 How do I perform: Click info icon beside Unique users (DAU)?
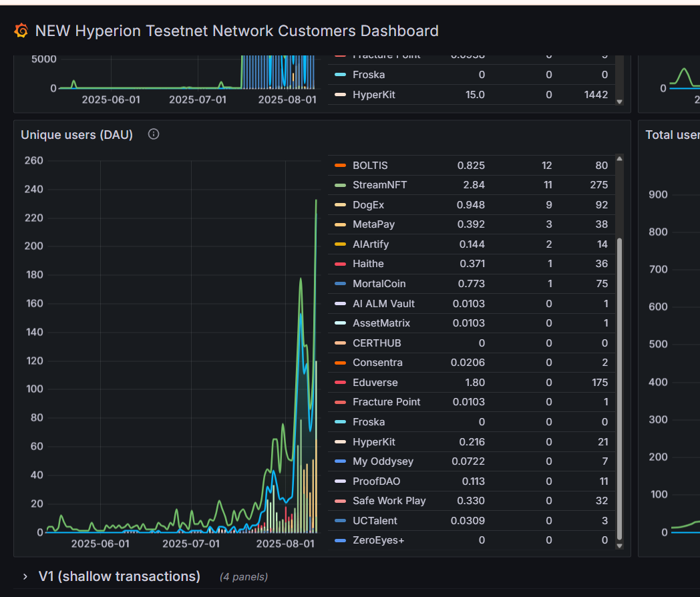pyautogui.click(x=154, y=134)
